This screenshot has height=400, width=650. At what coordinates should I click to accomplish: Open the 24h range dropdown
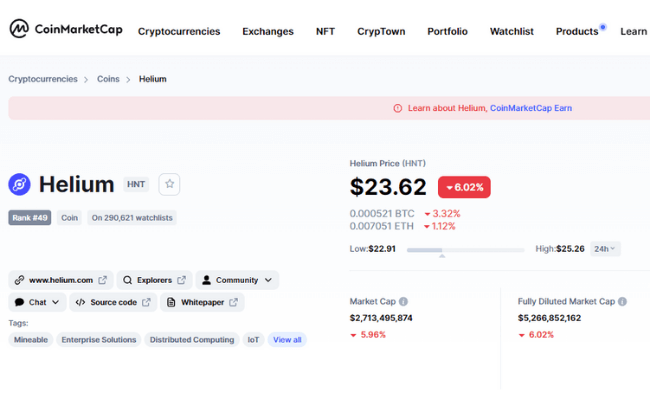pos(605,249)
